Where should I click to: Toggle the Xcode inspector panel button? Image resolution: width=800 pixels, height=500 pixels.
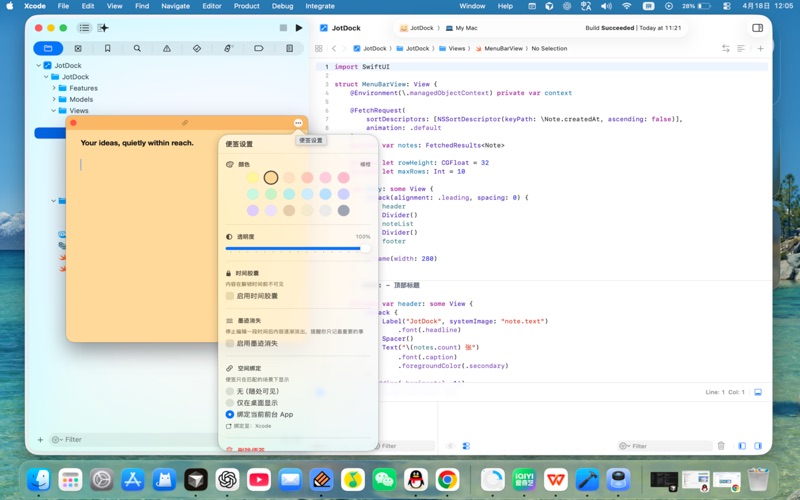click(x=758, y=28)
